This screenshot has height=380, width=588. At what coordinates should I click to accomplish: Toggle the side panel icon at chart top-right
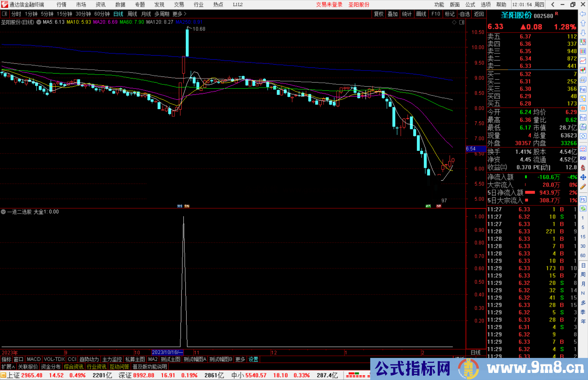click(x=462, y=22)
